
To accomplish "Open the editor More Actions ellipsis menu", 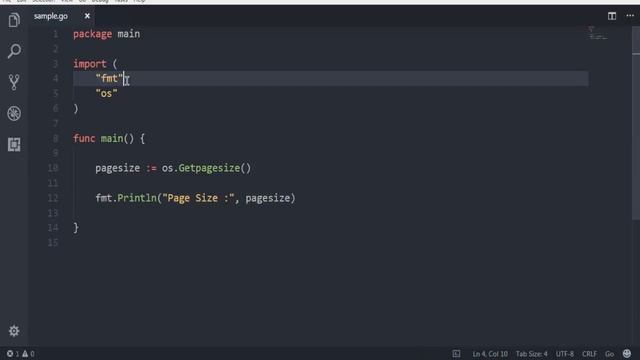I will click(x=630, y=16).
